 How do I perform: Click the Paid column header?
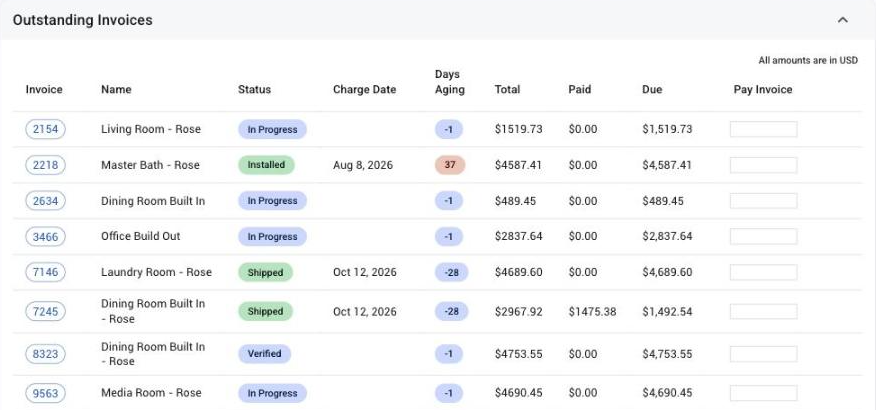click(x=580, y=89)
